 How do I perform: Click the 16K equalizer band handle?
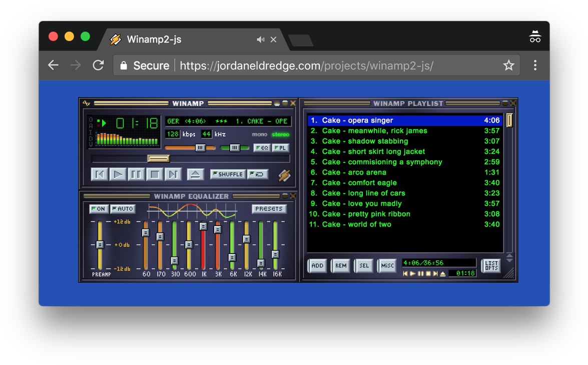tap(275, 254)
